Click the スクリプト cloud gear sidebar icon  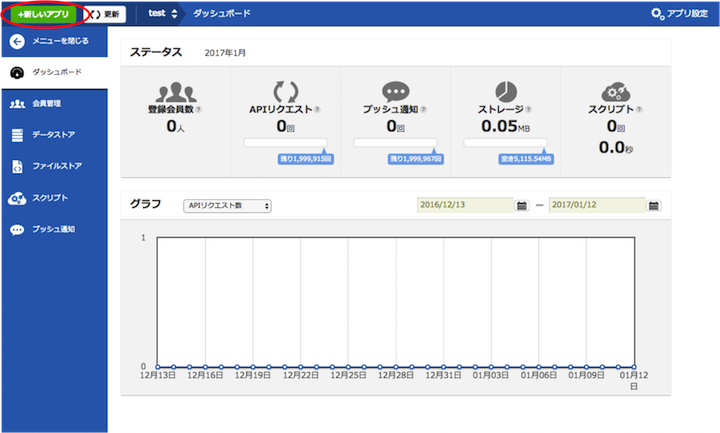click(17, 198)
